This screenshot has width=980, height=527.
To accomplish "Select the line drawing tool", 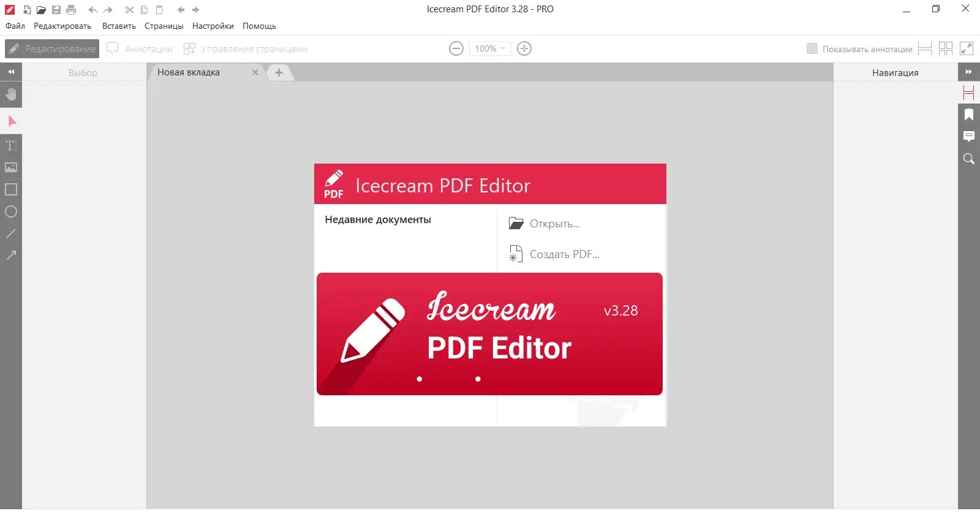I will [11, 233].
